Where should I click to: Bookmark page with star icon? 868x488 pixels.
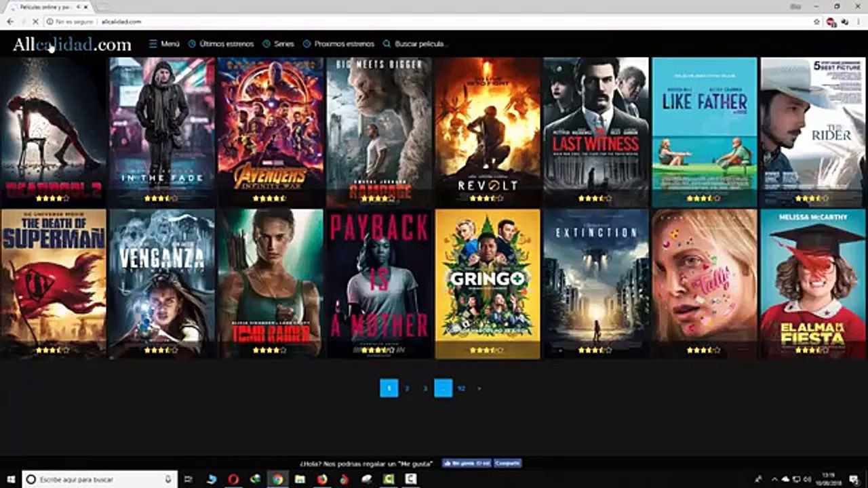pyautogui.click(x=816, y=22)
